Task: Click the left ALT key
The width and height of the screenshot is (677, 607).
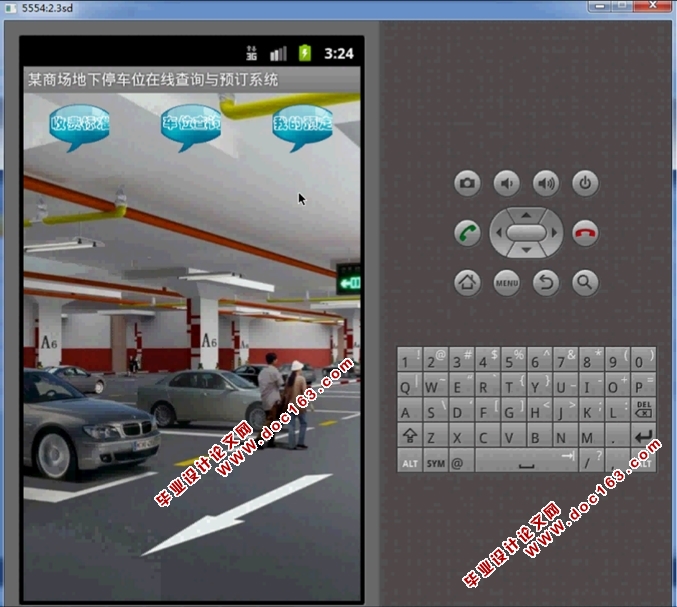Action: [410, 460]
